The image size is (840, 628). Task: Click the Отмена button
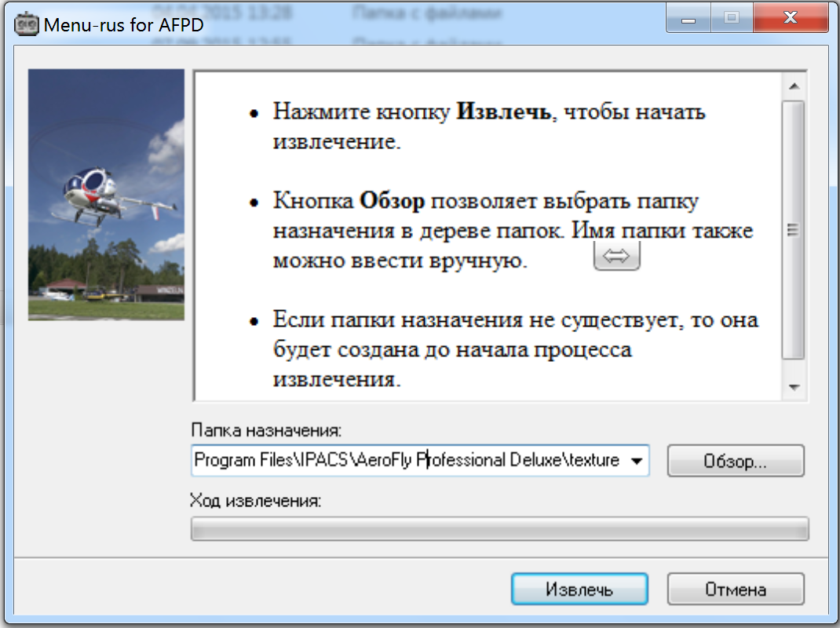[x=736, y=589]
